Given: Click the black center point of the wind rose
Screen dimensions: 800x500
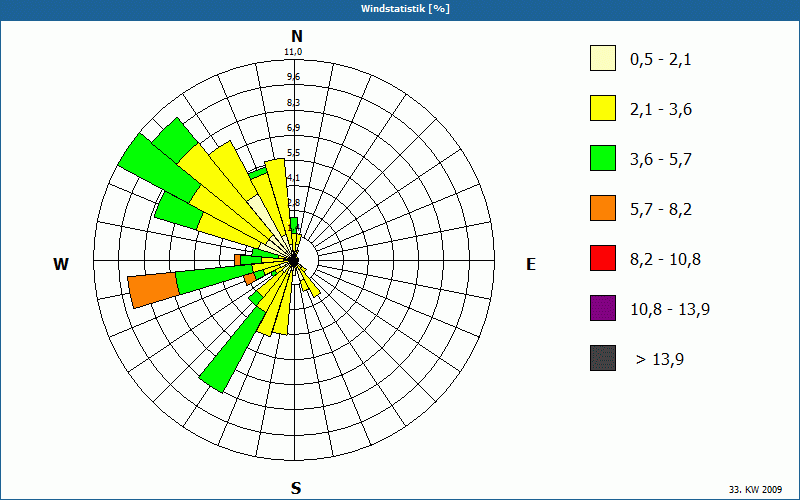Looking at the screenshot, I should [293, 261].
